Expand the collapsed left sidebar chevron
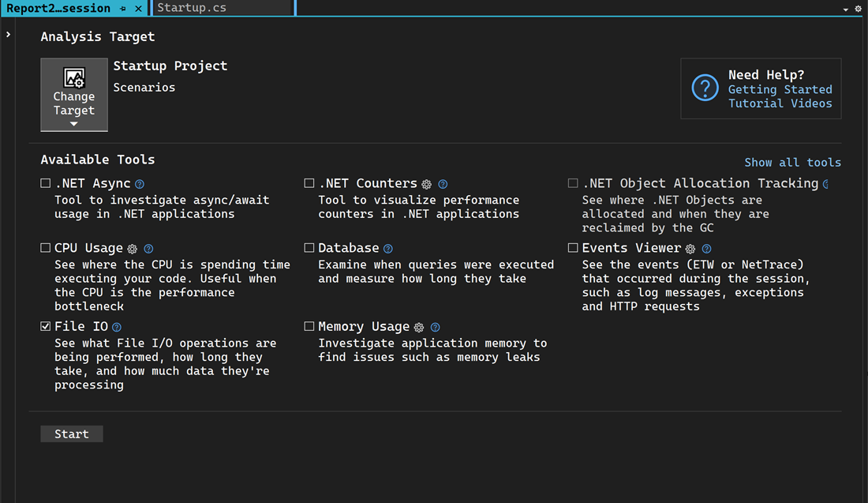Image resolution: width=868 pixels, height=503 pixels. (x=9, y=34)
